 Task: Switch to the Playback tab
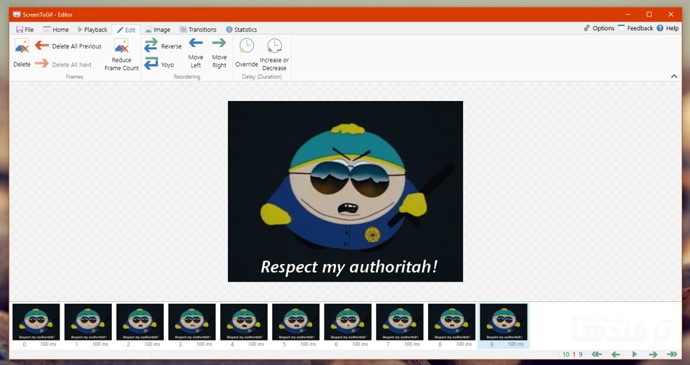[x=92, y=29]
